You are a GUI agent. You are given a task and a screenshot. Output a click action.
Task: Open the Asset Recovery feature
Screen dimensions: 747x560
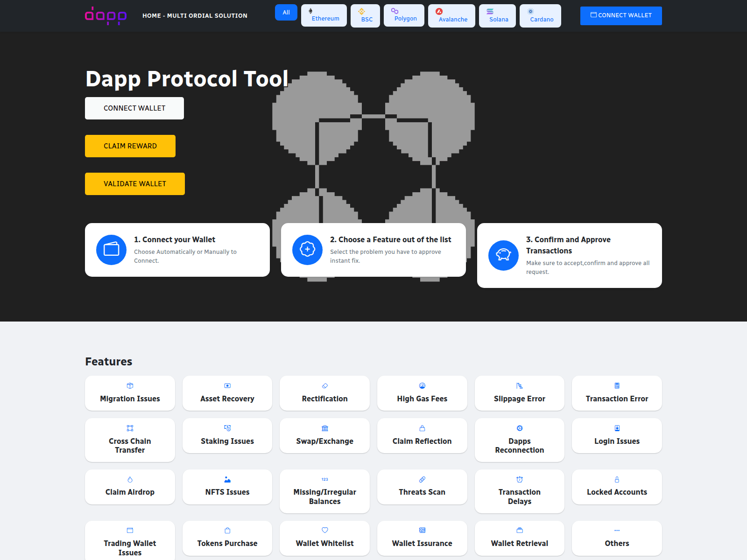coord(227,393)
